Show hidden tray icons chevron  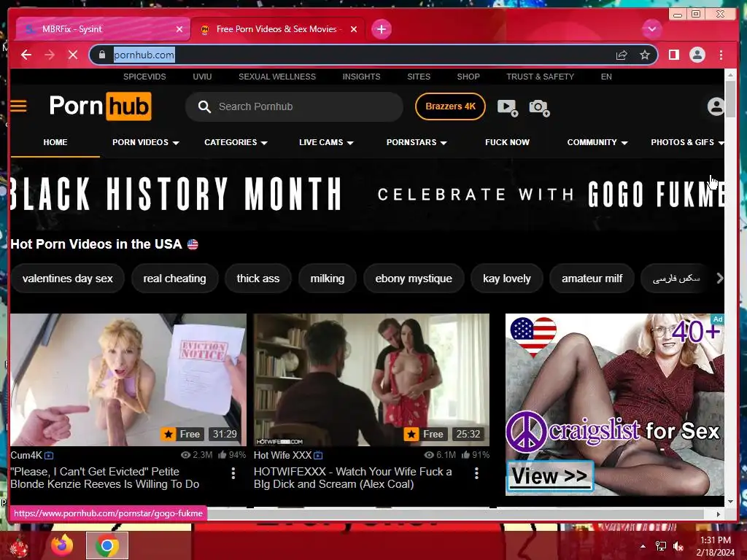tap(643, 546)
